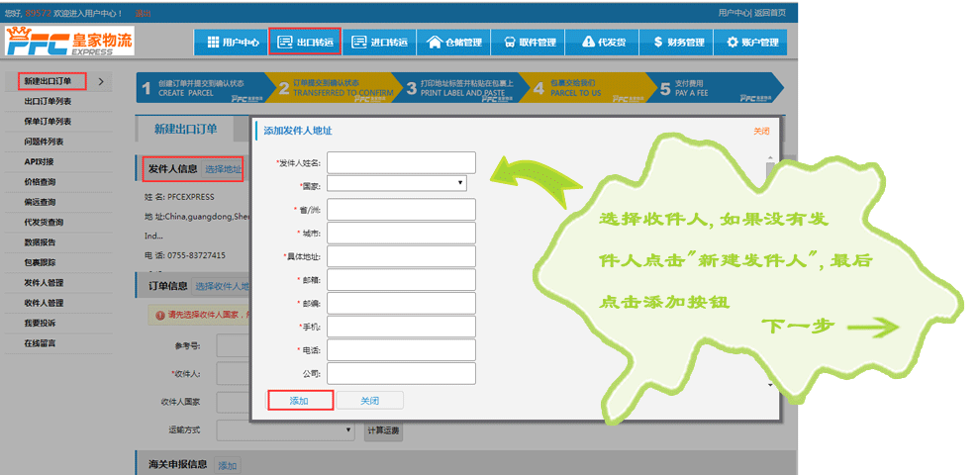The width and height of the screenshot is (980, 475).
Task: Select the 新建出口订单 tab
Action: pos(186,129)
